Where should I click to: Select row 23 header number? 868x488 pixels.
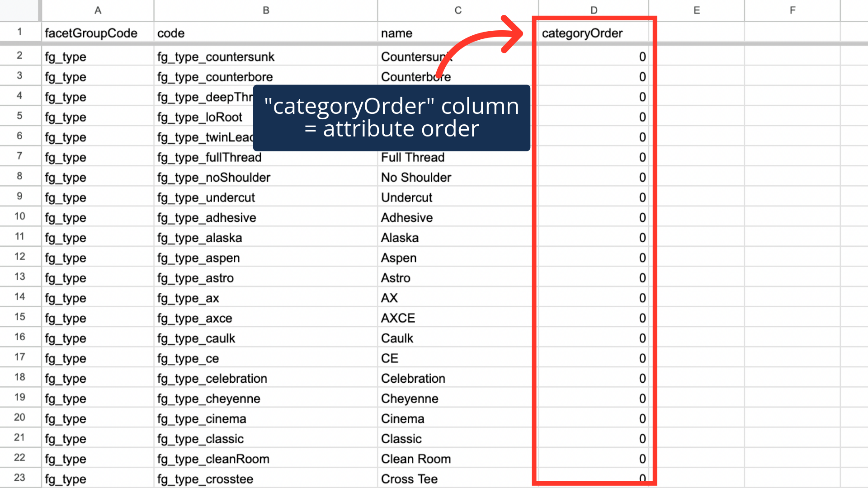(x=19, y=478)
